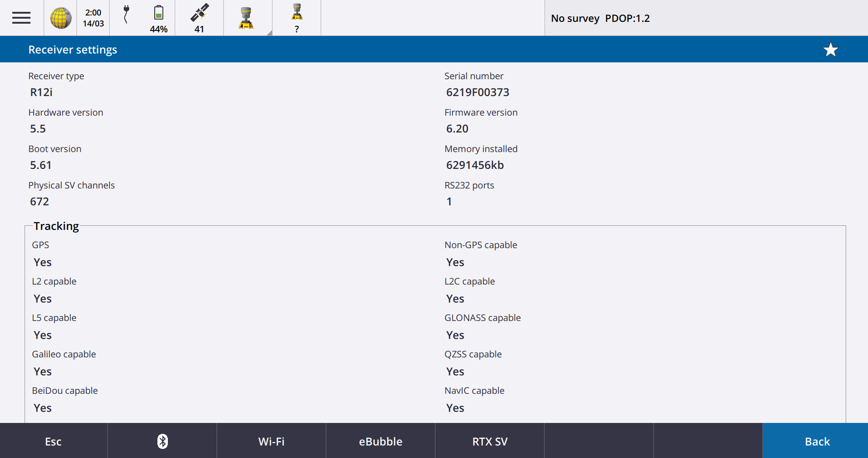Screen dimensions: 868x458
Task: Select the Receiver type value R12i
Action: coord(41,92)
